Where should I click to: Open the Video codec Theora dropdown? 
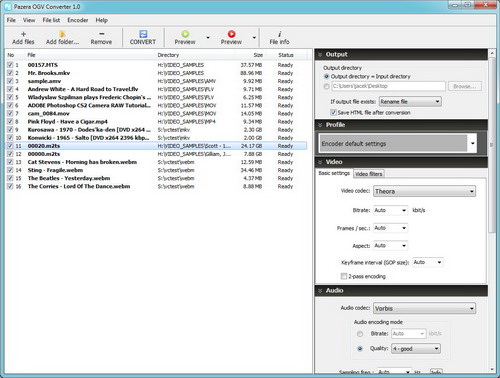424,191
